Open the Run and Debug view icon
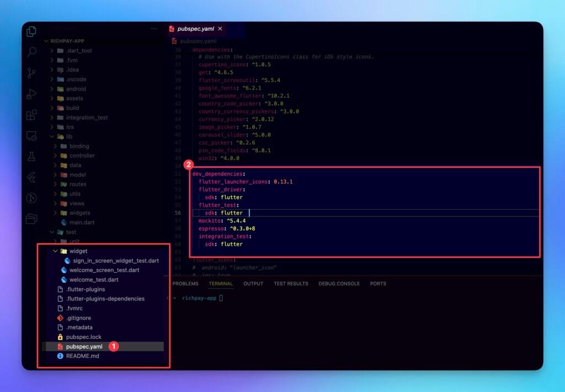Viewport: 565px width, 392px height. coord(31,94)
